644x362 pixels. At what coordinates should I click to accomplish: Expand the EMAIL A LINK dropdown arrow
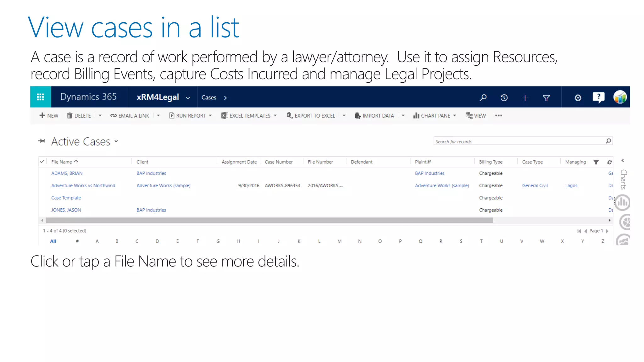pyautogui.click(x=158, y=116)
